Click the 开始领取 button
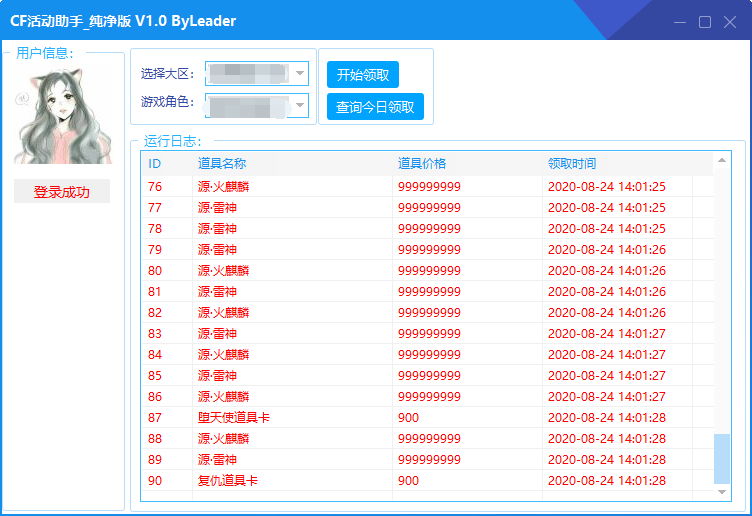The width and height of the screenshot is (752, 516). tap(363, 75)
